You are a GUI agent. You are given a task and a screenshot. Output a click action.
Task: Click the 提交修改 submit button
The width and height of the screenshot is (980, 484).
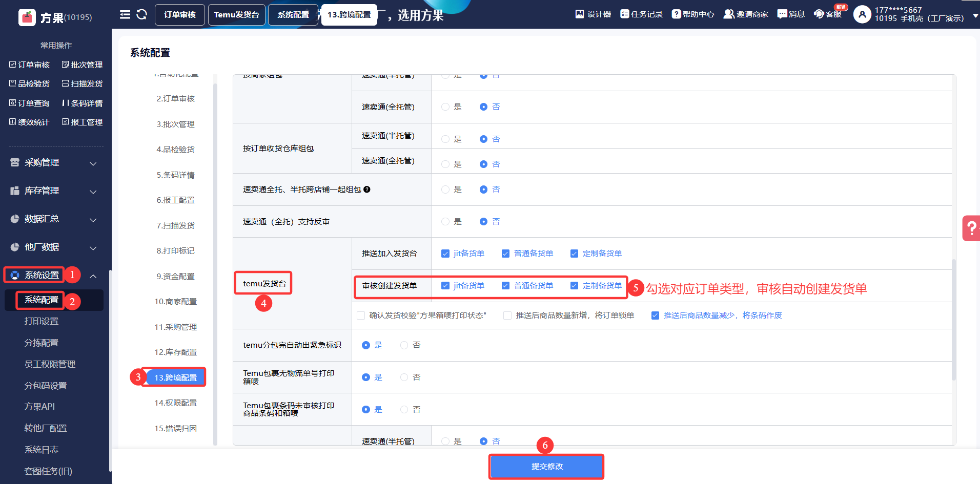tap(546, 467)
